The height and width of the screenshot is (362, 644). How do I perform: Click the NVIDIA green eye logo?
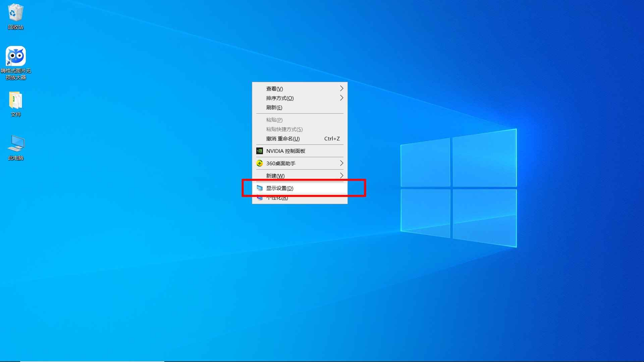click(x=260, y=151)
